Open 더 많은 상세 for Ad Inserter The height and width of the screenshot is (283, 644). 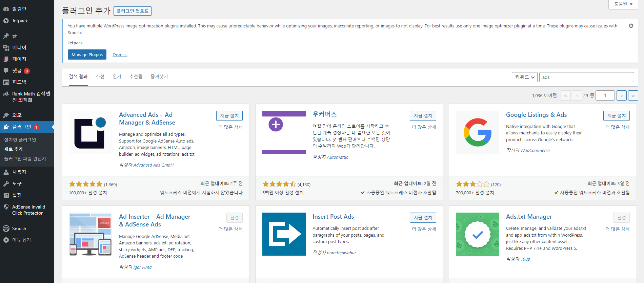(230, 229)
